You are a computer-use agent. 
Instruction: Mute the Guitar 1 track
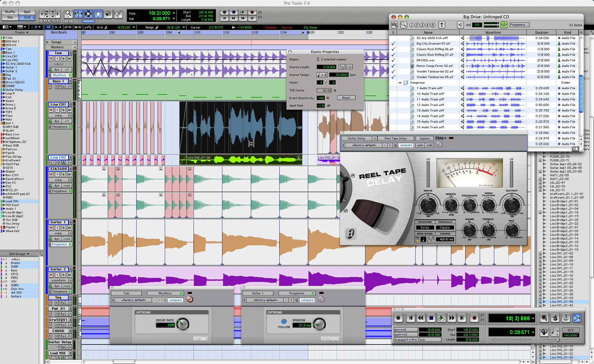click(x=69, y=228)
